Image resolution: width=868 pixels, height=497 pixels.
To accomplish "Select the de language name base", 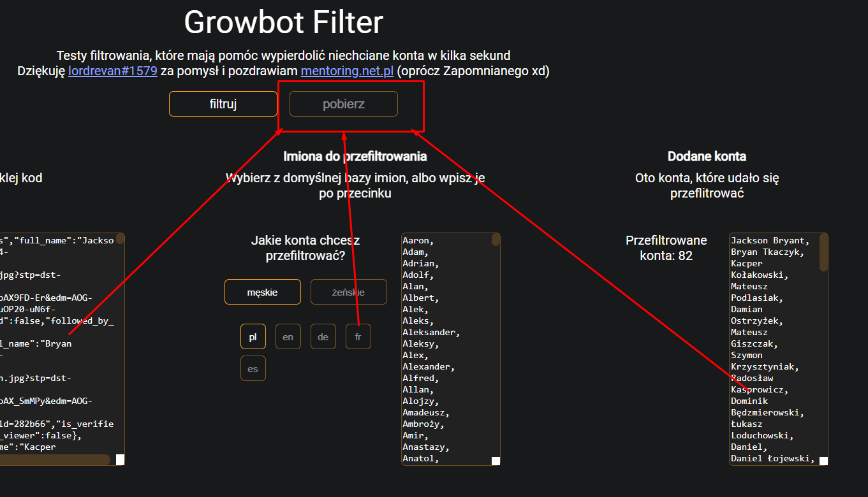I will pyautogui.click(x=323, y=336).
